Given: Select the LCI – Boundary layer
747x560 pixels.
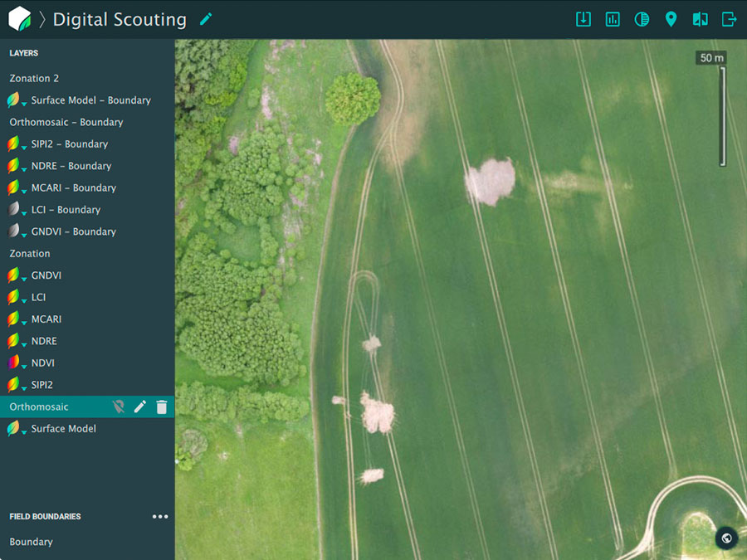Looking at the screenshot, I should pos(66,210).
